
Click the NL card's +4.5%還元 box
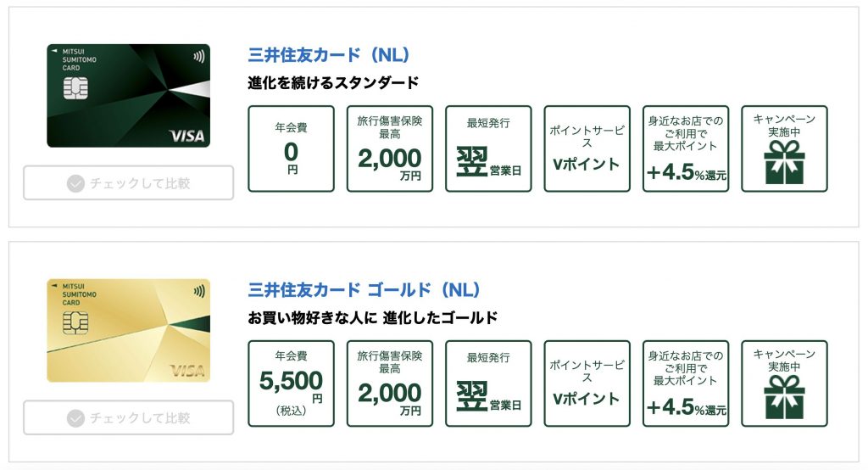pyautogui.click(x=685, y=148)
